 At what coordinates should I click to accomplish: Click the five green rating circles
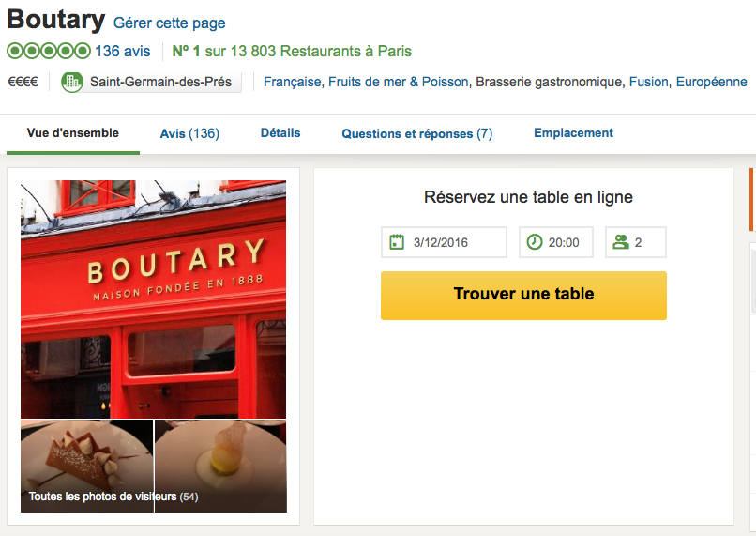point(49,51)
